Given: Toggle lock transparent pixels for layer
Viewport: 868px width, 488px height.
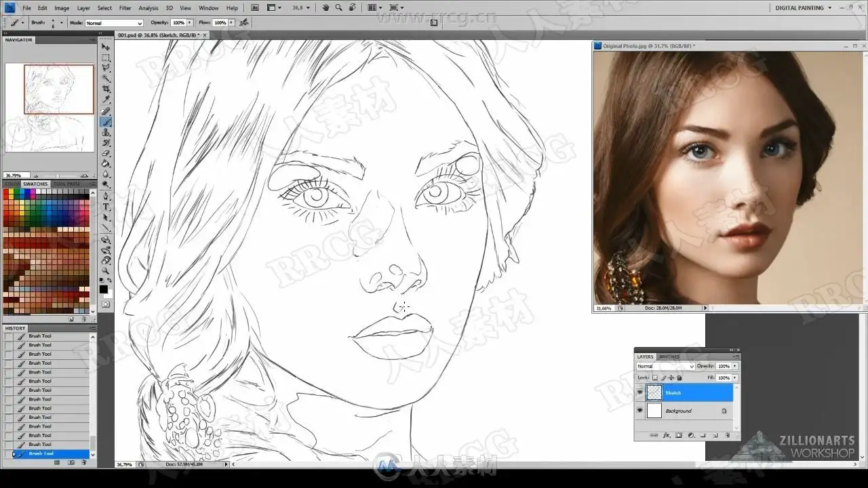Looking at the screenshot, I should pyautogui.click(x=654, y=378).
